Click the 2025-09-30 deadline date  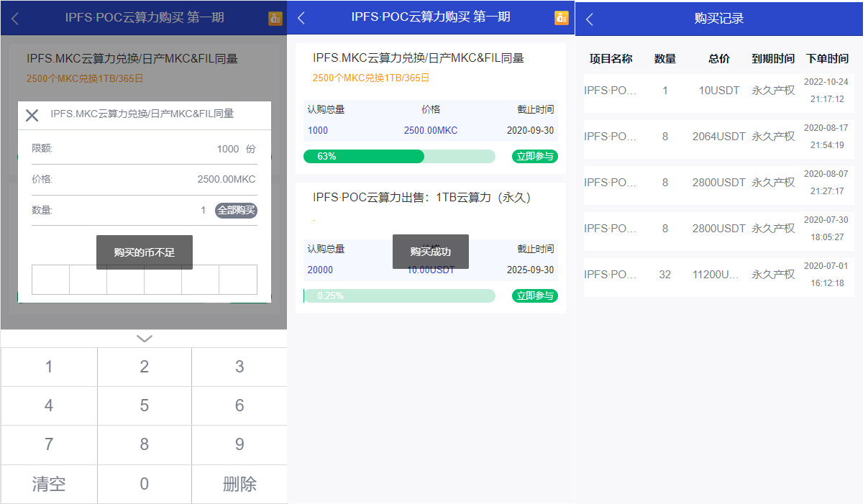point(531,270)
